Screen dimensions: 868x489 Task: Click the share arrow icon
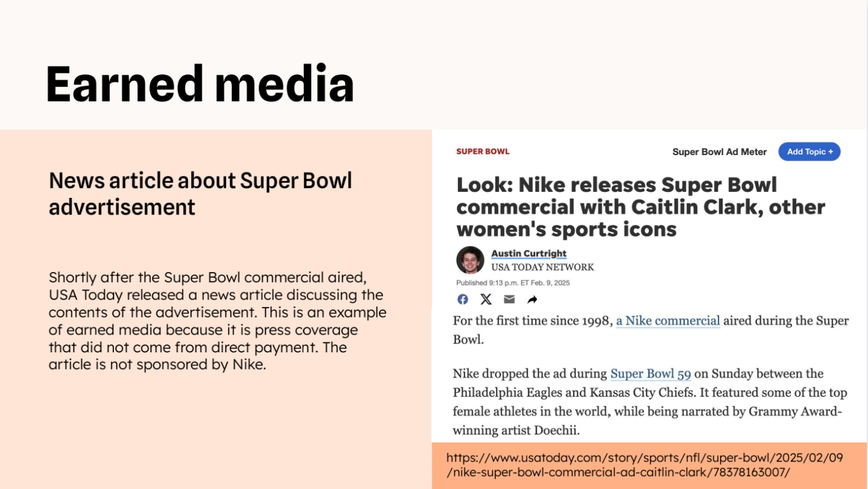[532, 300]
